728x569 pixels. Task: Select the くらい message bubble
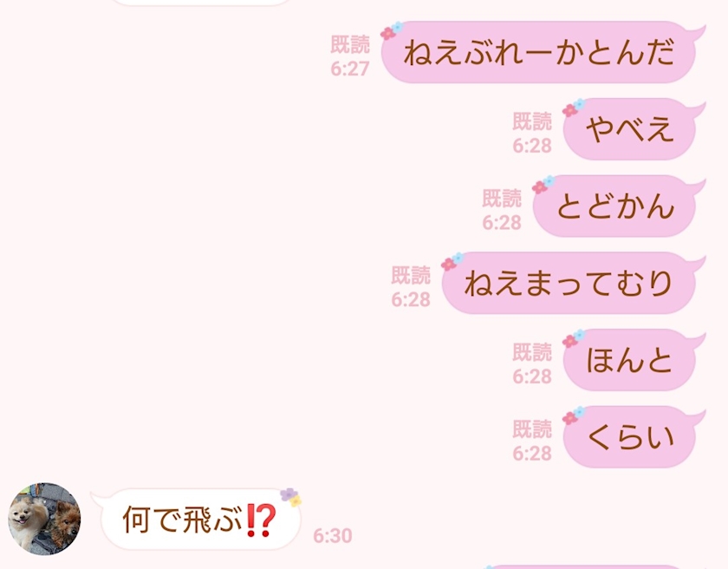click(x=632, y=437)
